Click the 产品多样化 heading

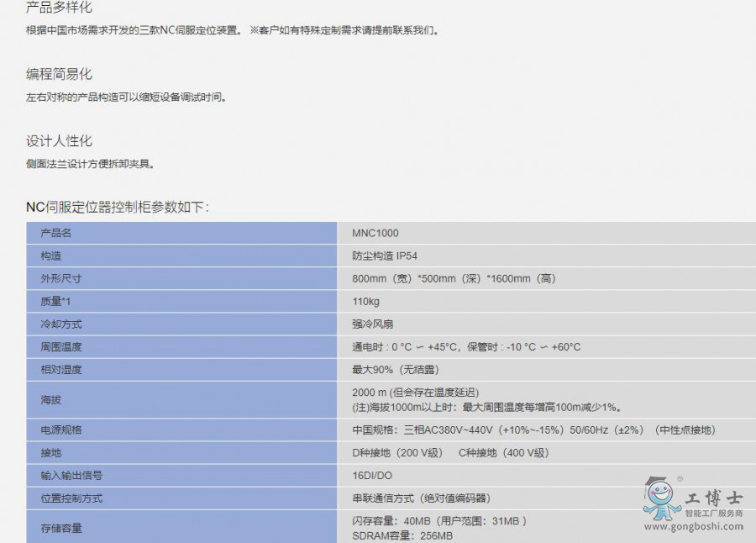59,8
